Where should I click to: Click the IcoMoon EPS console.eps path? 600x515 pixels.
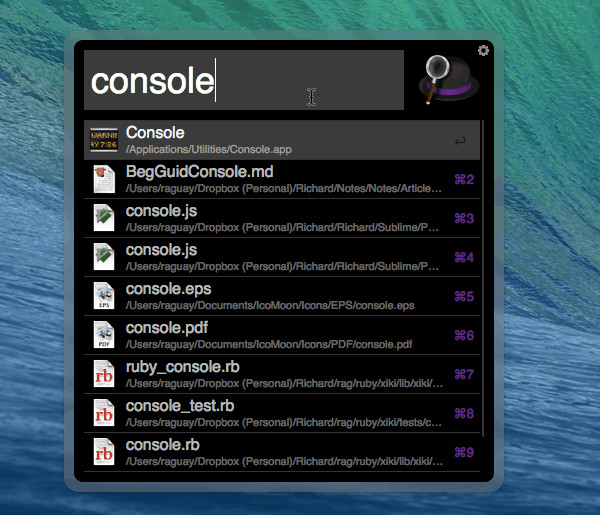point(270,306)
